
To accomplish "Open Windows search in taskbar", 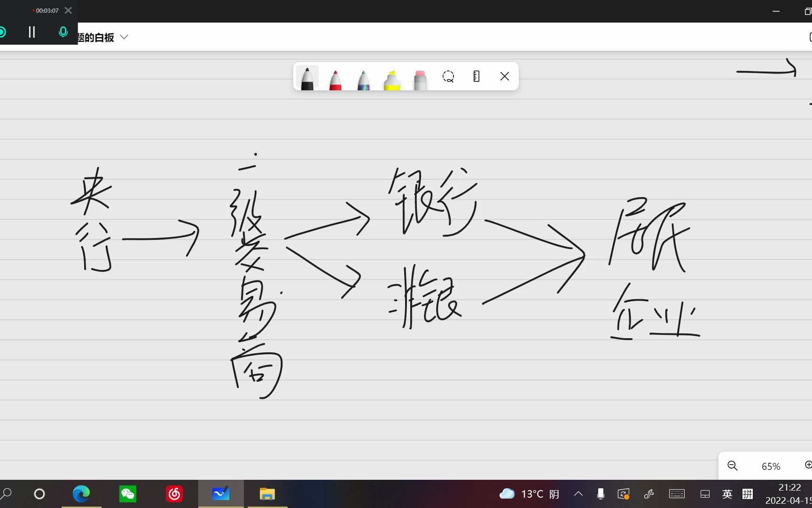I will [7, 494].
